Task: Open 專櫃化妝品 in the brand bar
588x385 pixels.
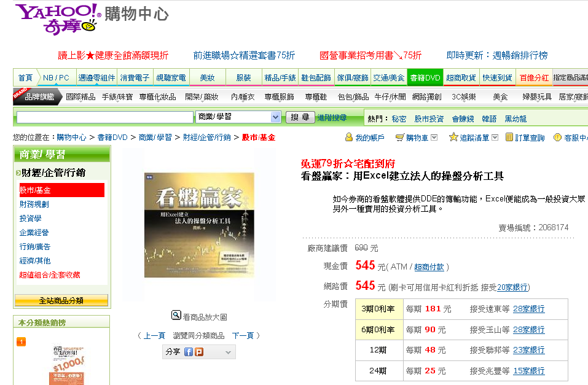Action: (157, 97)
